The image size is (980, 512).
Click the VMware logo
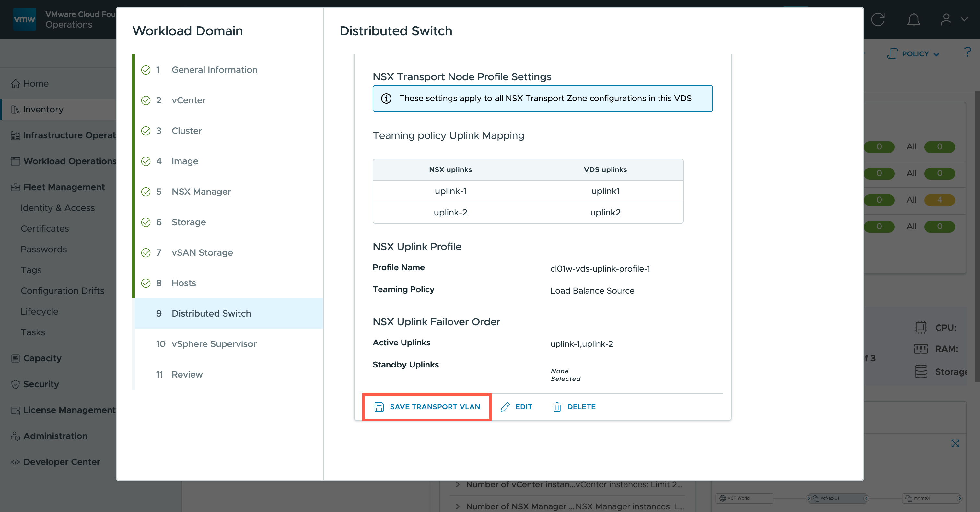(25, 19)
